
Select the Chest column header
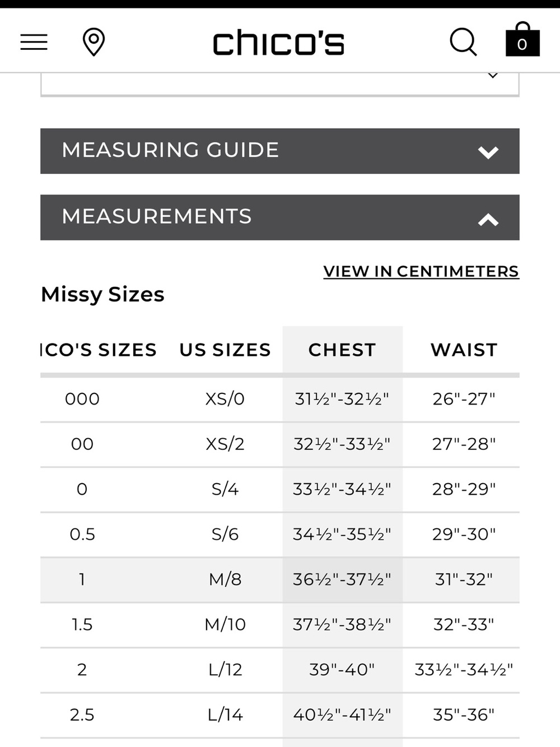(x=342, y=350)
